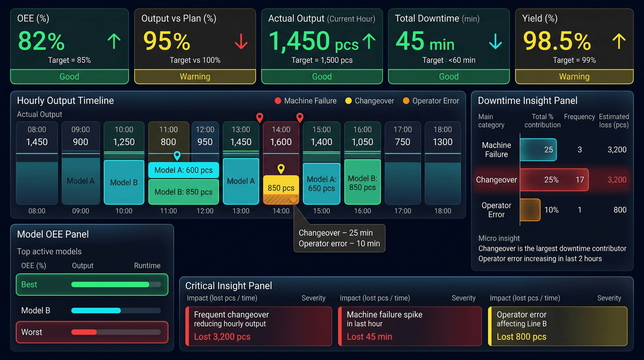
Task: Open Machine failure spike insight card
Action: (x=410, y=326)
